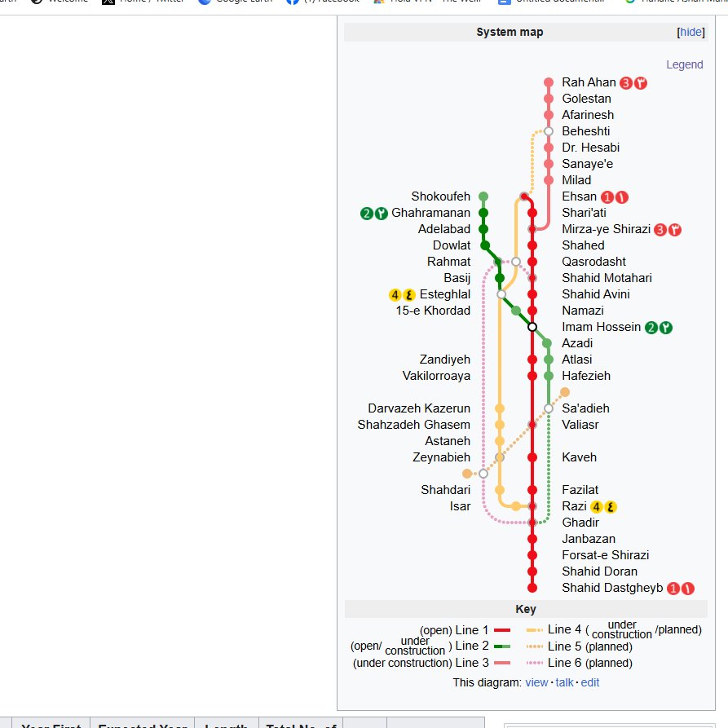Click the Persian-numeral 1 badge beside Shahid Dastgheyb
The height and width of the screenshot is (728, 728).
pos(687,589)
